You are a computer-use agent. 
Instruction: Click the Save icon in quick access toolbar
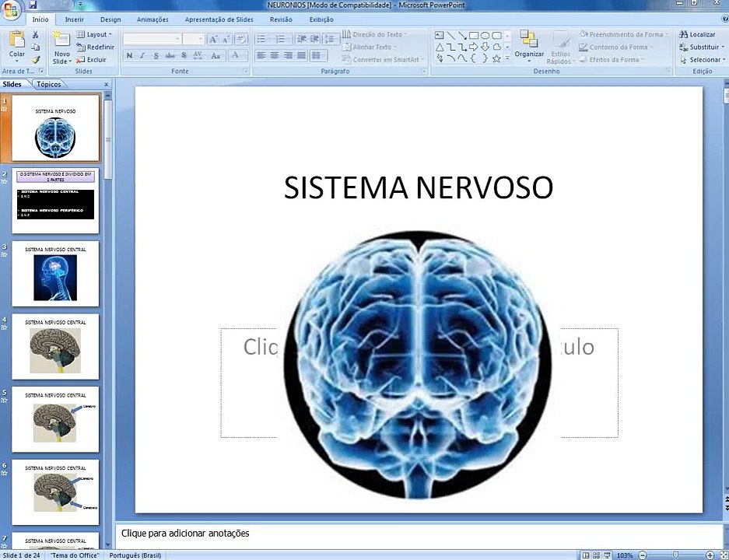33,5
